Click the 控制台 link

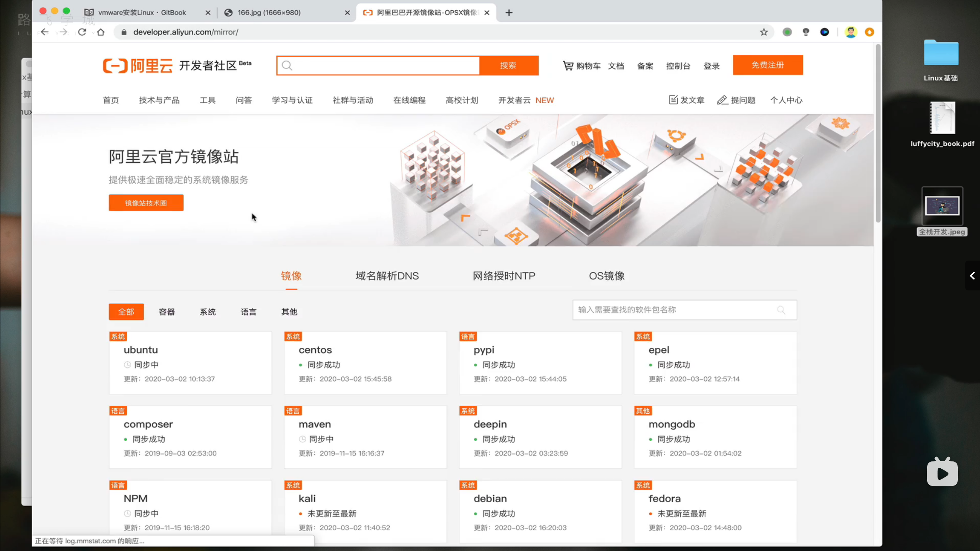pyautogui.click(x=678, y=66)
